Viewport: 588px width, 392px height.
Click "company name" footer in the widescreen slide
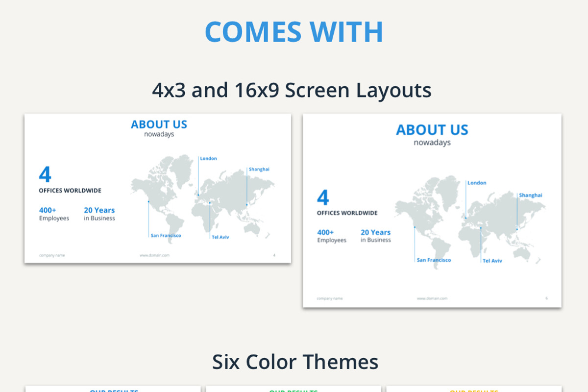coord(52,255)
